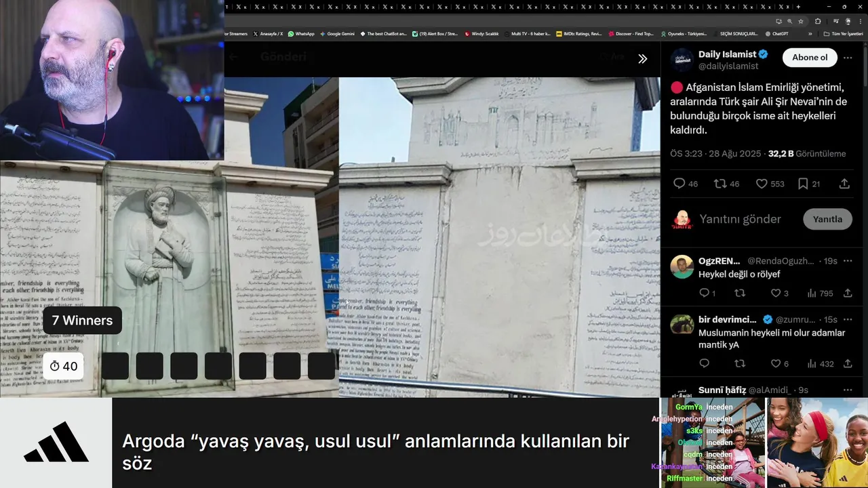Reply to the Daily Islamist post (46 replies)
The width and height of the screenshot is (868, 488).
(685, 184)
